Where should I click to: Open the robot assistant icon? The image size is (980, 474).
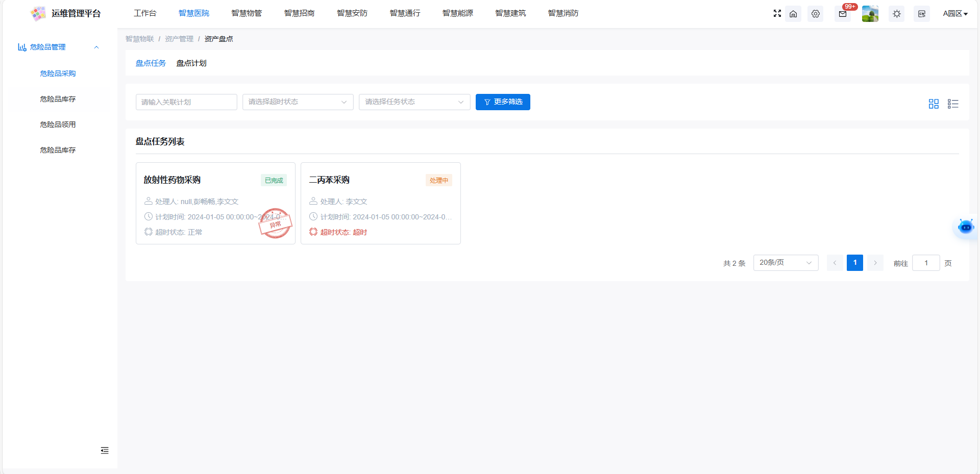pos(966,226)
